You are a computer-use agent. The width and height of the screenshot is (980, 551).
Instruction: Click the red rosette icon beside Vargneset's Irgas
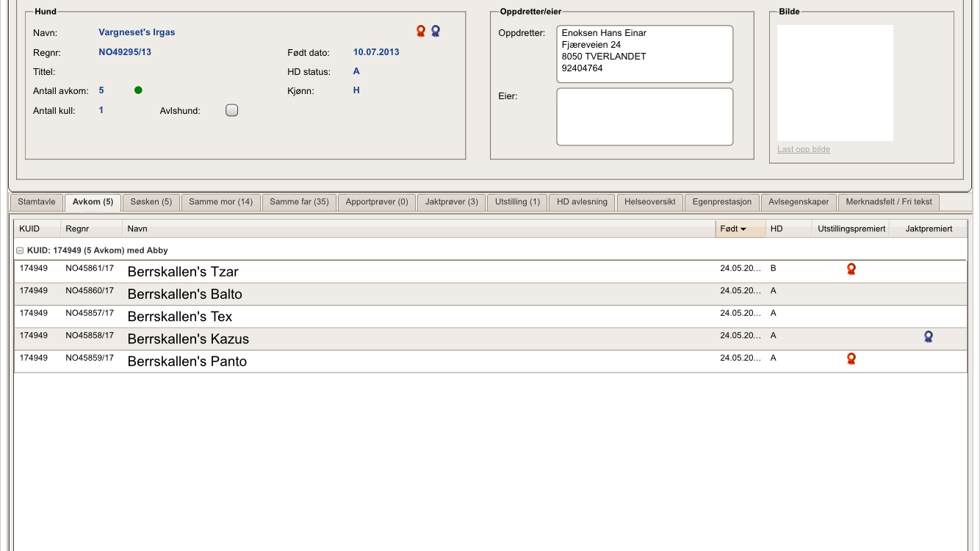click(x=421, y=31)
